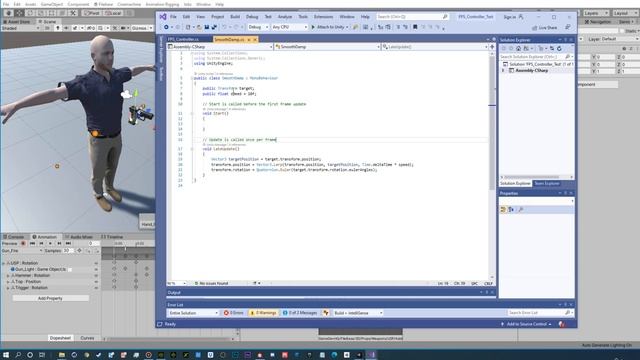
Task: Open SmoothDamp class dropdown above editor
Action: click(327, 47)
